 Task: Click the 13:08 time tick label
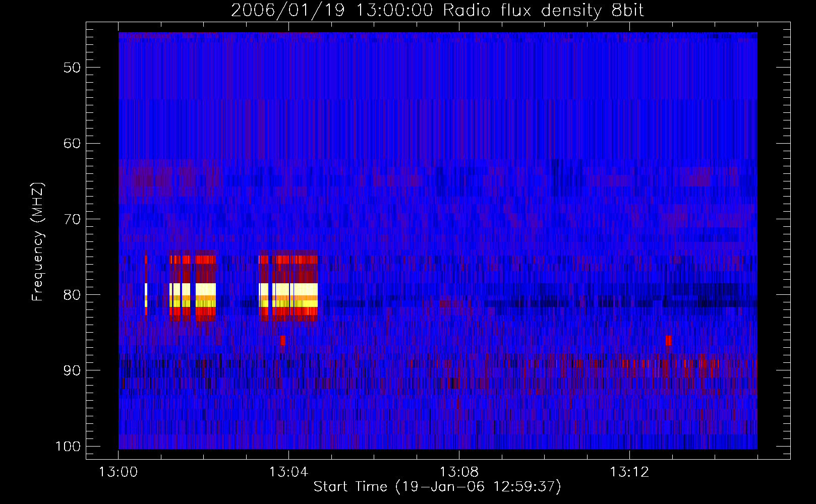tap(459, 472)
